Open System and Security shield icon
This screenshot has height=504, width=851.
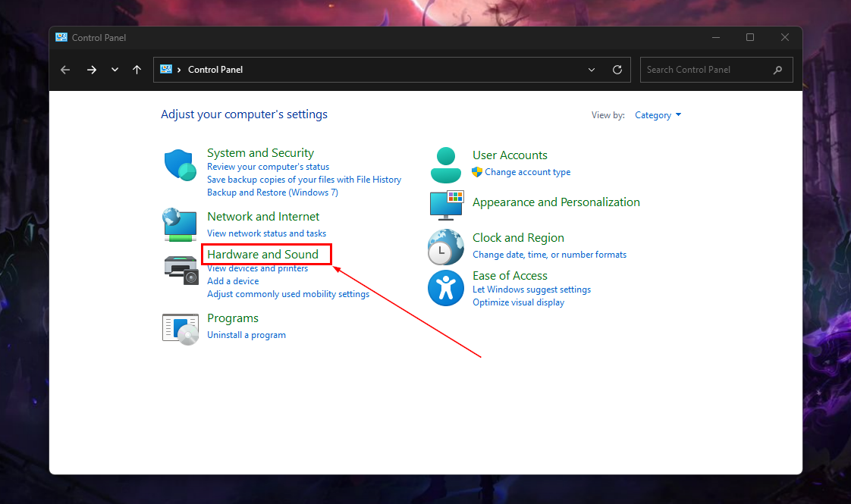point(180,164)
